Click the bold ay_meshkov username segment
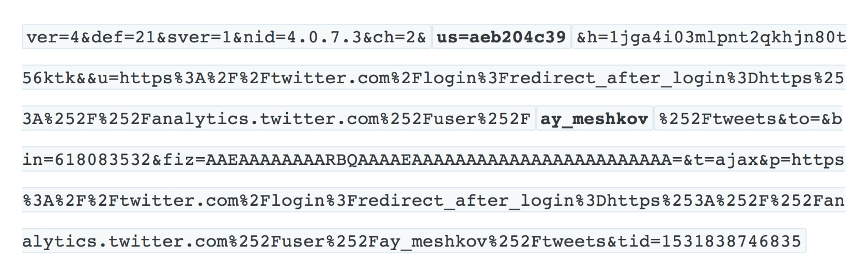This screenshot has width=868, height=275. pyautogui.click(x=594, y=119)
